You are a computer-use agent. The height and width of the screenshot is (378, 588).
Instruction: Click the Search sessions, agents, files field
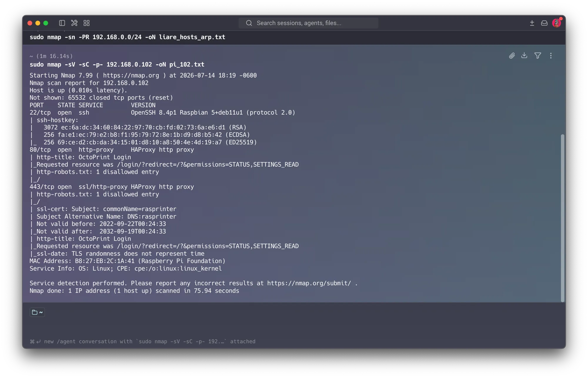[308, 23]
